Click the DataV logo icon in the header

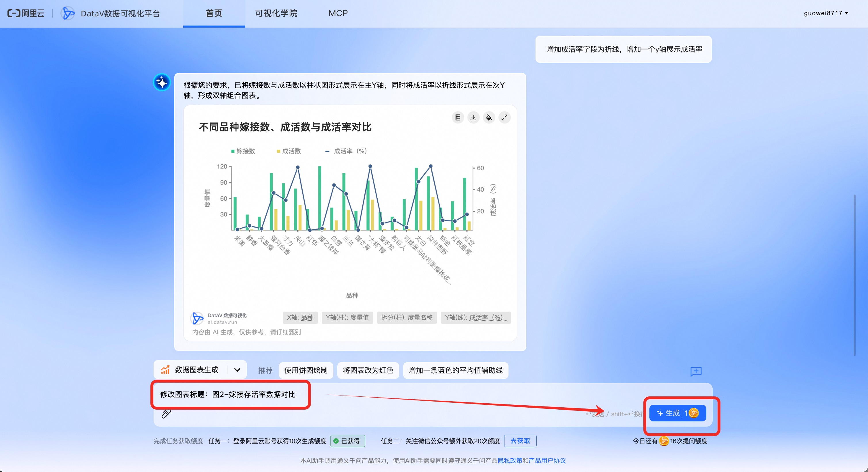pyautogui.click(x=68, y=13)
